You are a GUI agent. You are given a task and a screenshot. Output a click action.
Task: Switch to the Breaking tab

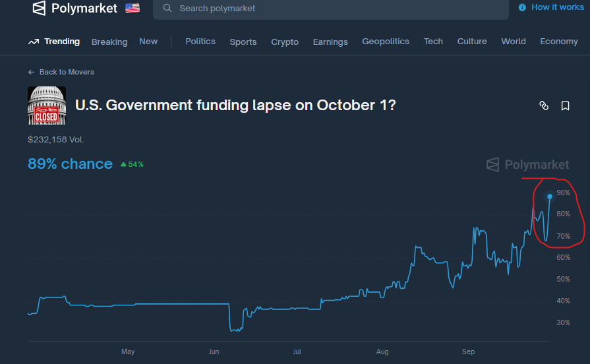[109, 42]
